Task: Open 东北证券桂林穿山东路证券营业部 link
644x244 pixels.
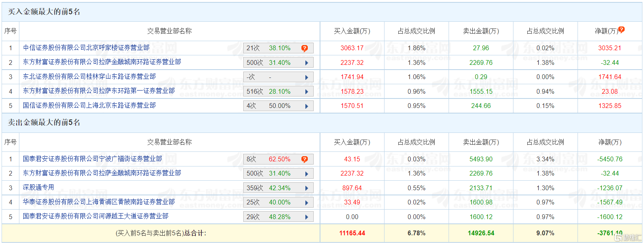Action: 89,76
